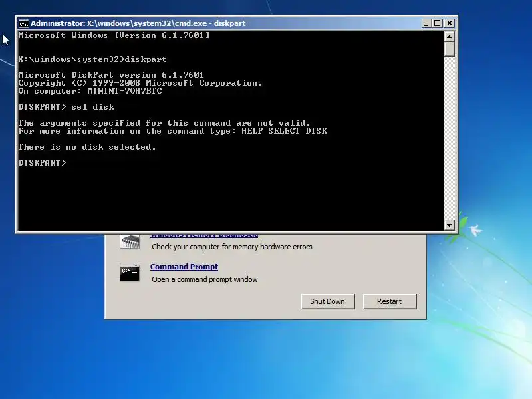Click the 'HELP SELECT DISK' text
The height and width of the screenshot is (399, 532).
(x=284, y=131)
